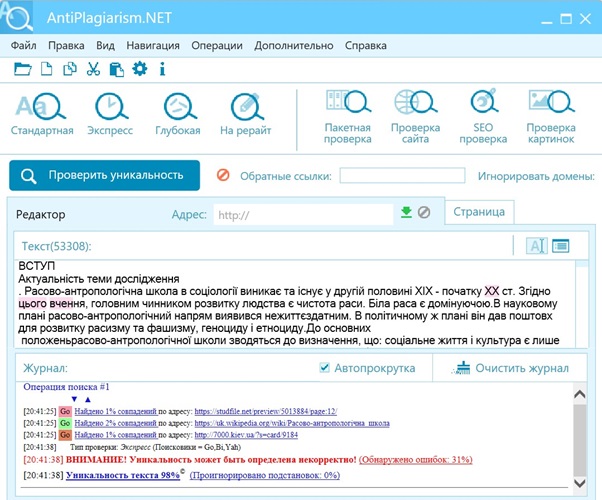602x500 pixels.
Task: Click scroll-up arrow of the journal scrollbar
Action: (580, 394)
